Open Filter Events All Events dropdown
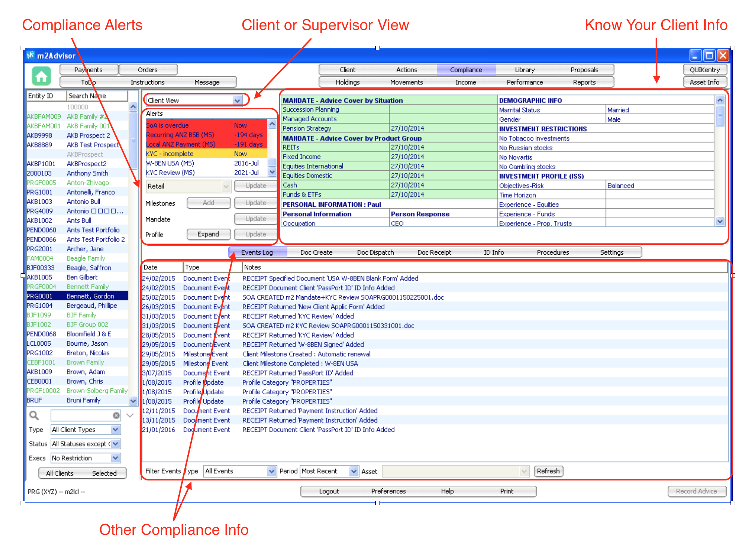 tap(271, 471)
